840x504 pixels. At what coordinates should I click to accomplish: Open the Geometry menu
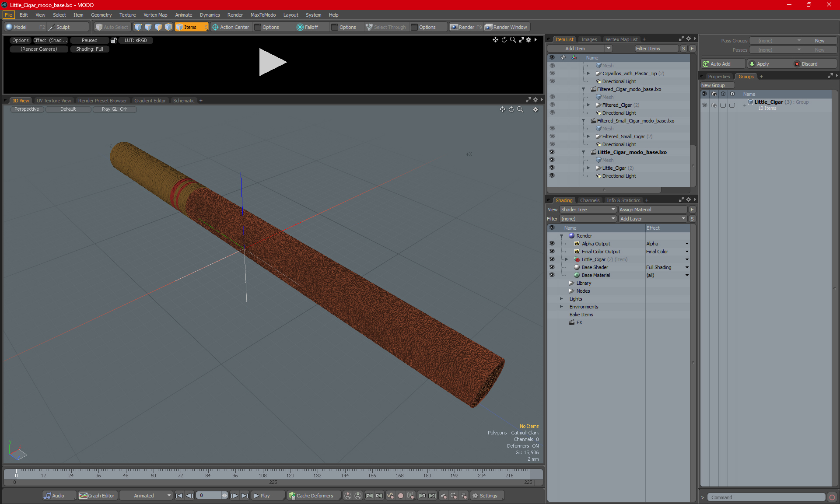click(101, 15)
